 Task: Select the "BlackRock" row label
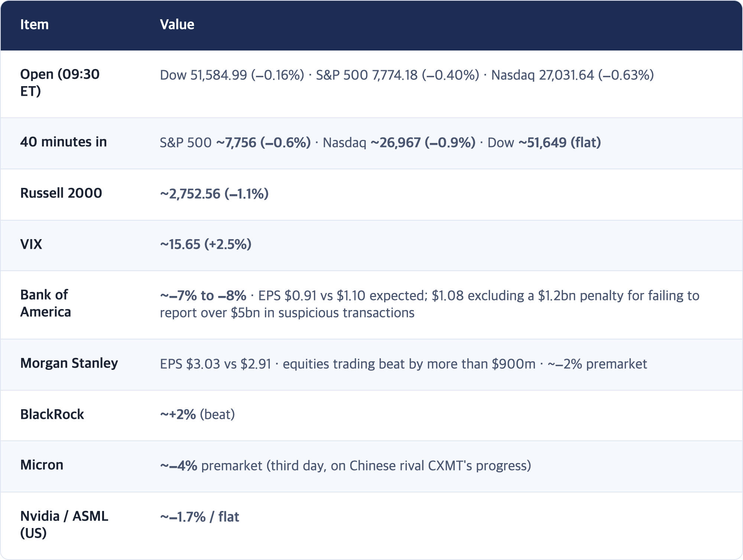pyautogui.click(x=52, y=414)
